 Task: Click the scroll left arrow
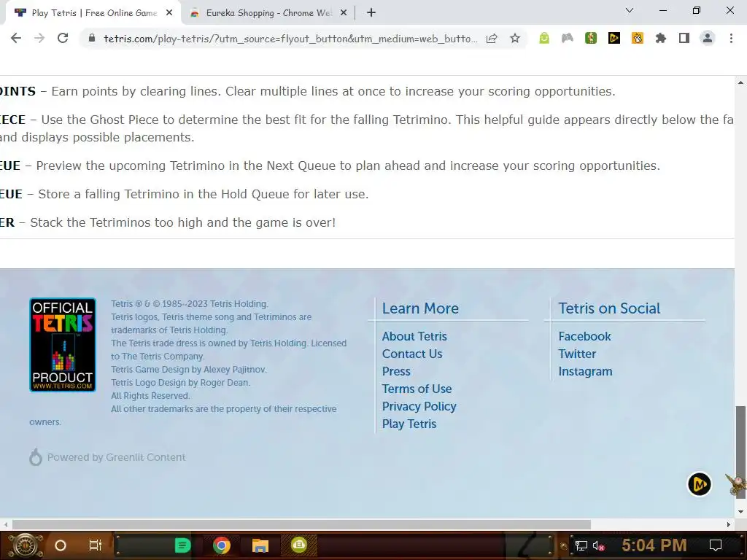[x=6, y=524]
